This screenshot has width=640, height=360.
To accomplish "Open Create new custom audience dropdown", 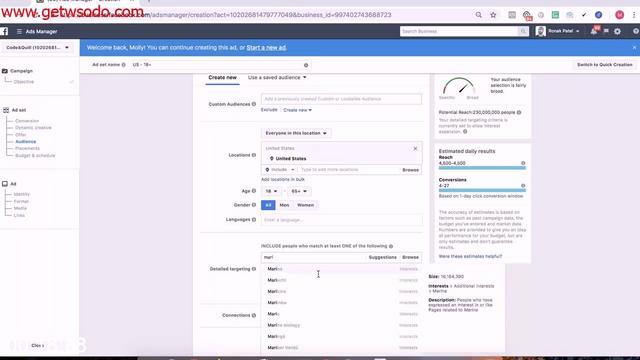I will click(298, 110).
